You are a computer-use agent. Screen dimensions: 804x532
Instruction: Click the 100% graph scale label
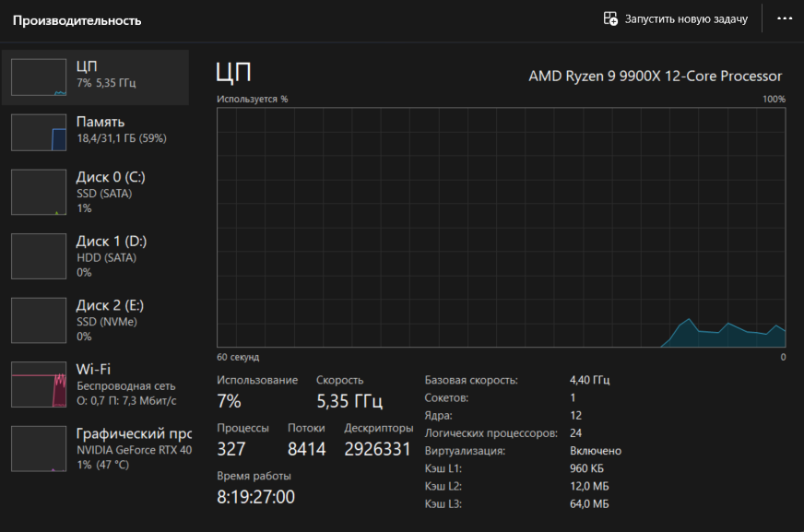[774, 99]
